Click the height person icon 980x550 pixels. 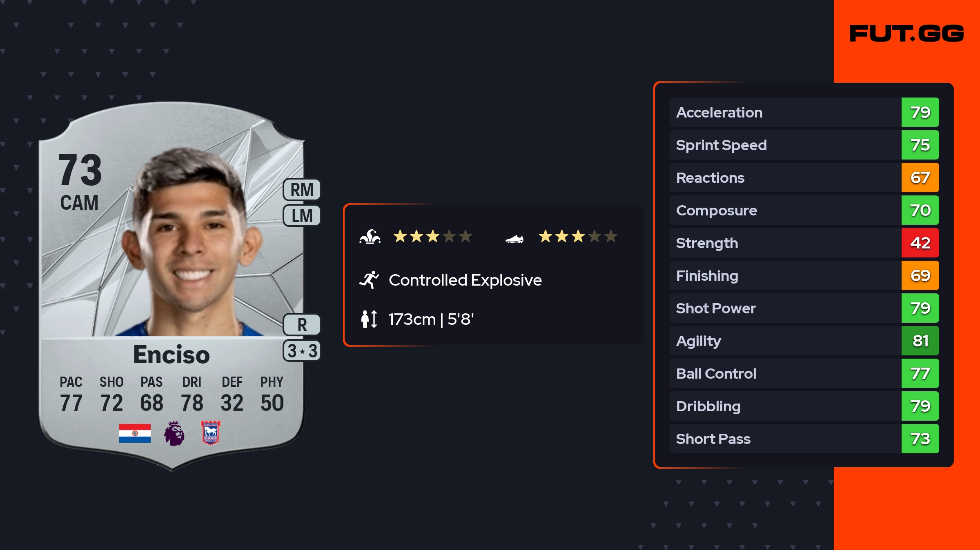[x=369, y=319]
